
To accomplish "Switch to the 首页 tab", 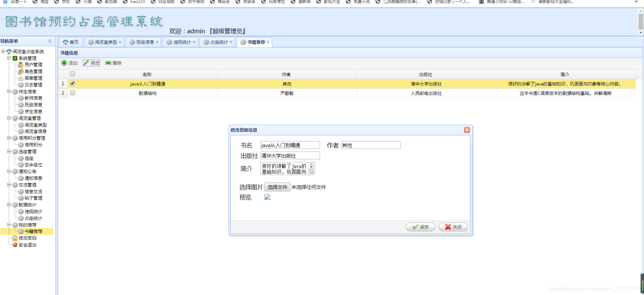I will pyautogui.click(x=71, y=42).
